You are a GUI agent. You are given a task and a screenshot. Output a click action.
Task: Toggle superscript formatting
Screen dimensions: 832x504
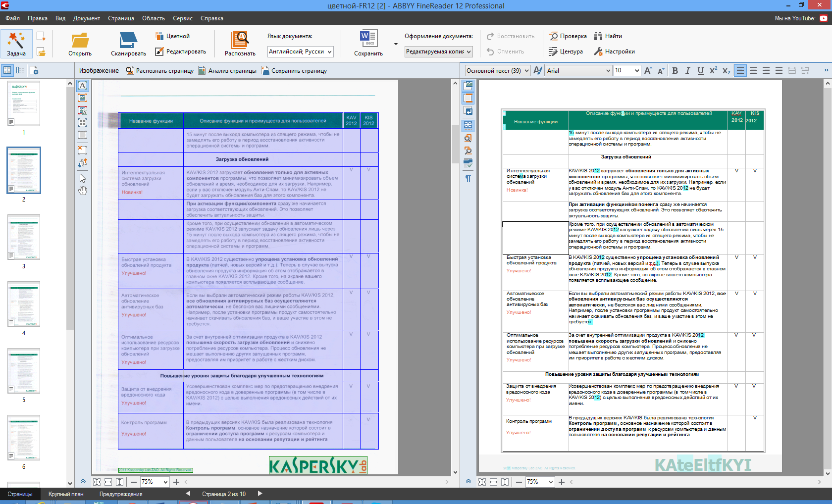tap(713, 70)
